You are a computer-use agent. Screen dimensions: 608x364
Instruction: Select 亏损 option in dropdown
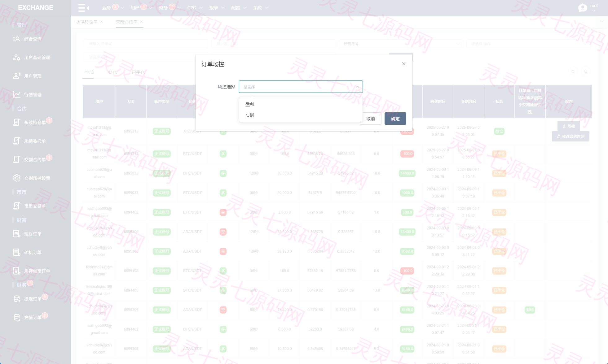point(301,115)
